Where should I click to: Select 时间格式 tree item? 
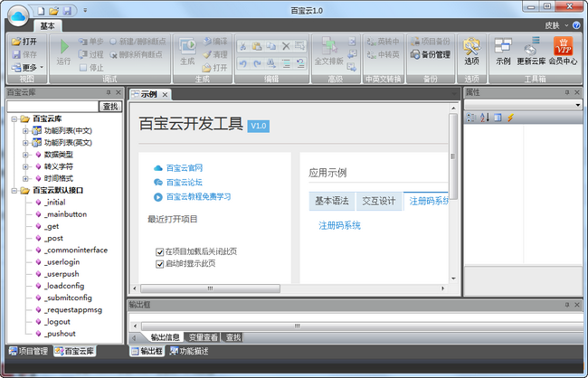59,178
